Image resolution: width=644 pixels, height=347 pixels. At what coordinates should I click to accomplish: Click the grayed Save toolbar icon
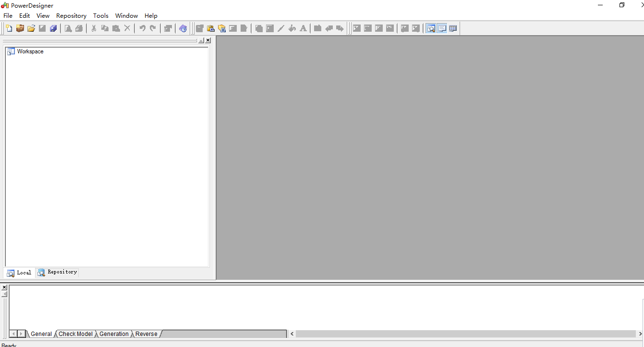pos(42,28)
